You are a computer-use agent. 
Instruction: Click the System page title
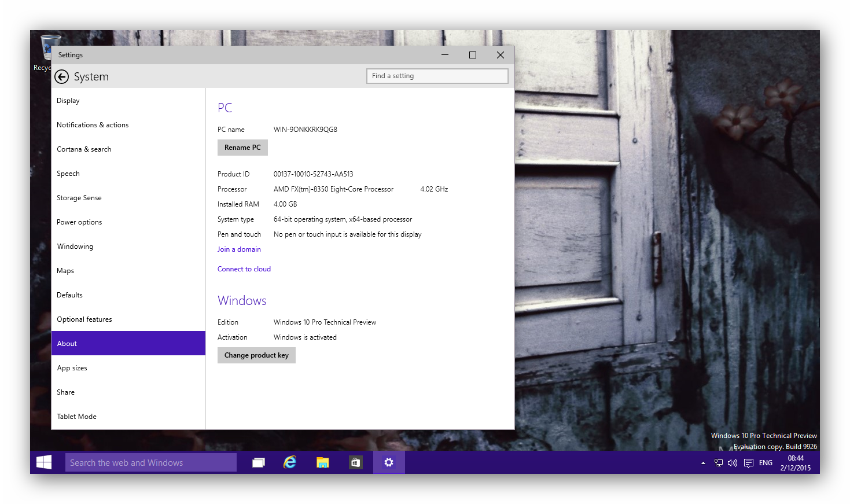coord(91,77)
